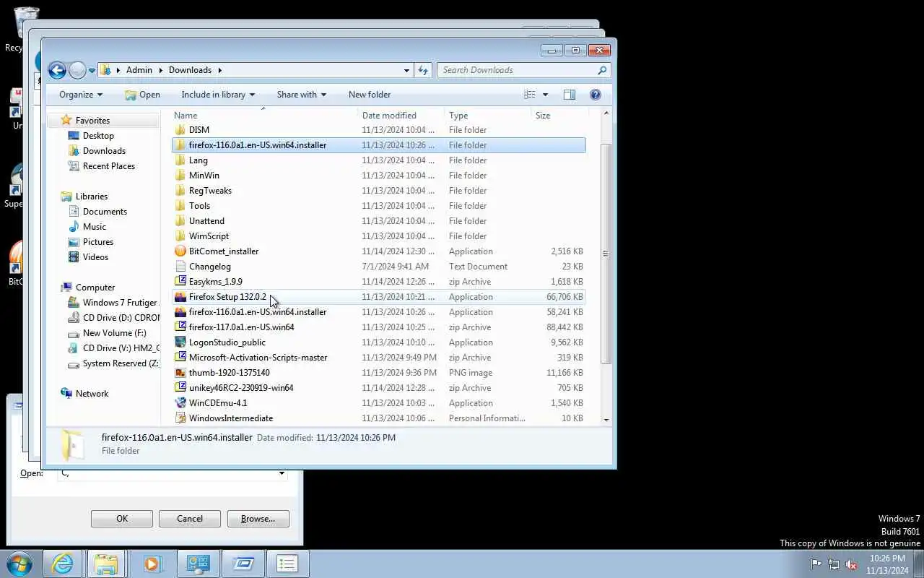
Task: Select the DISM folder icon
Action: pos(180,130)
